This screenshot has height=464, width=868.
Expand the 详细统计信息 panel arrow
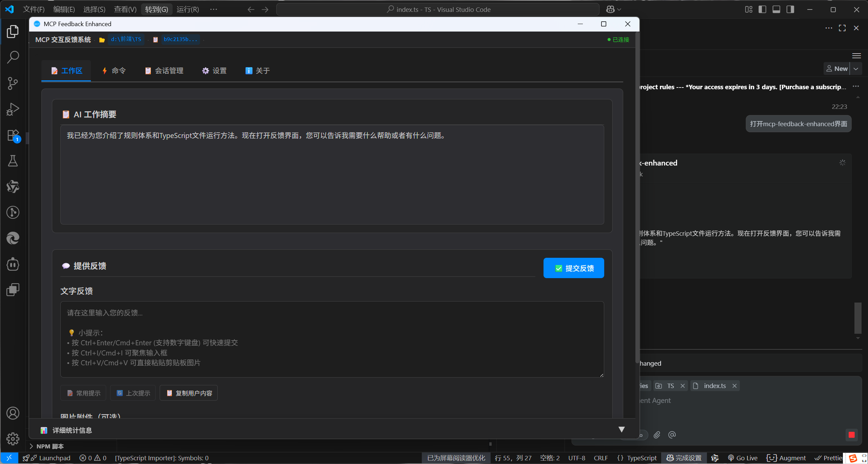[622, 429]
